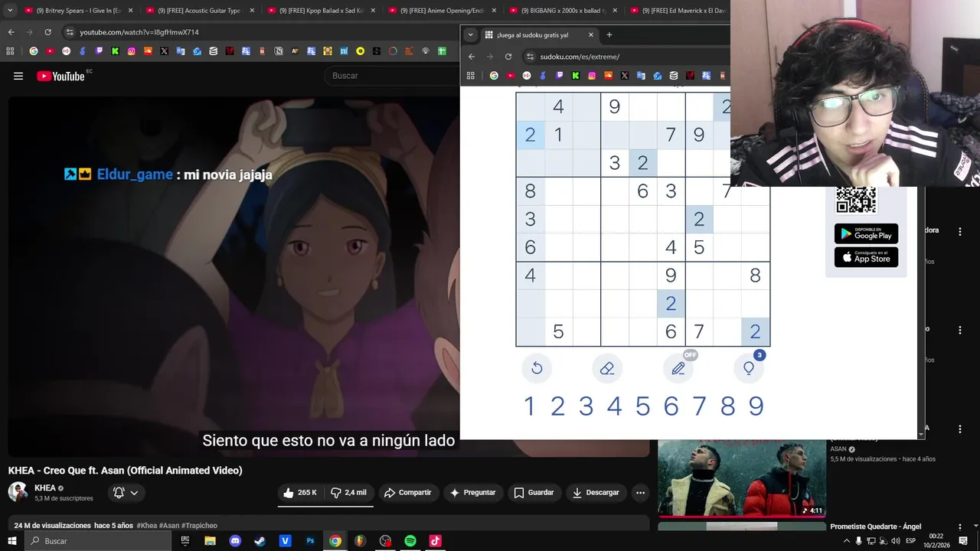
Task: Expand tab search in Sudoku window
Action: 470,34
